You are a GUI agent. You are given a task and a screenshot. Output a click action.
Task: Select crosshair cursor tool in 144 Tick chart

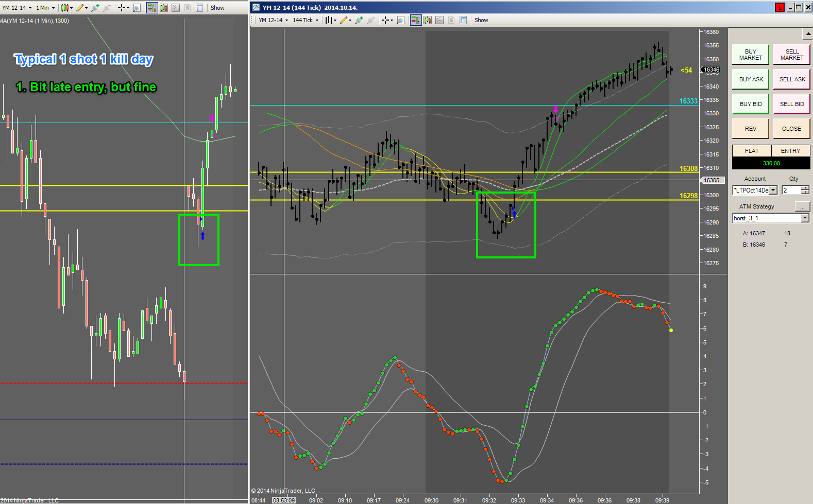tap(385, 20)
